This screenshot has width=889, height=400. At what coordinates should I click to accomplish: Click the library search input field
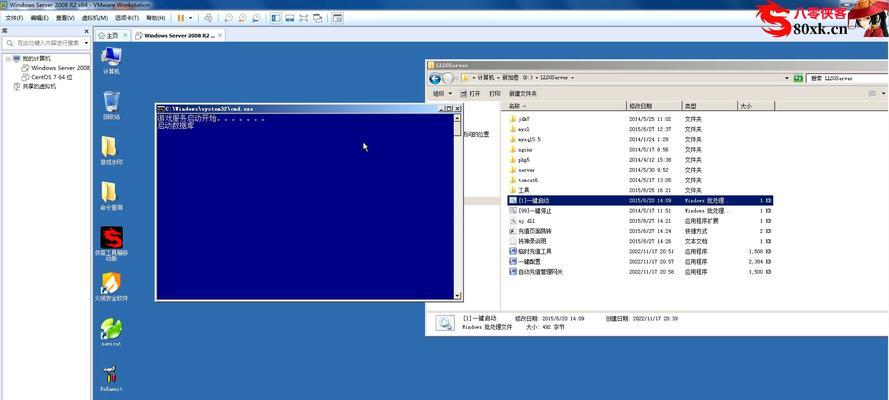44,43
